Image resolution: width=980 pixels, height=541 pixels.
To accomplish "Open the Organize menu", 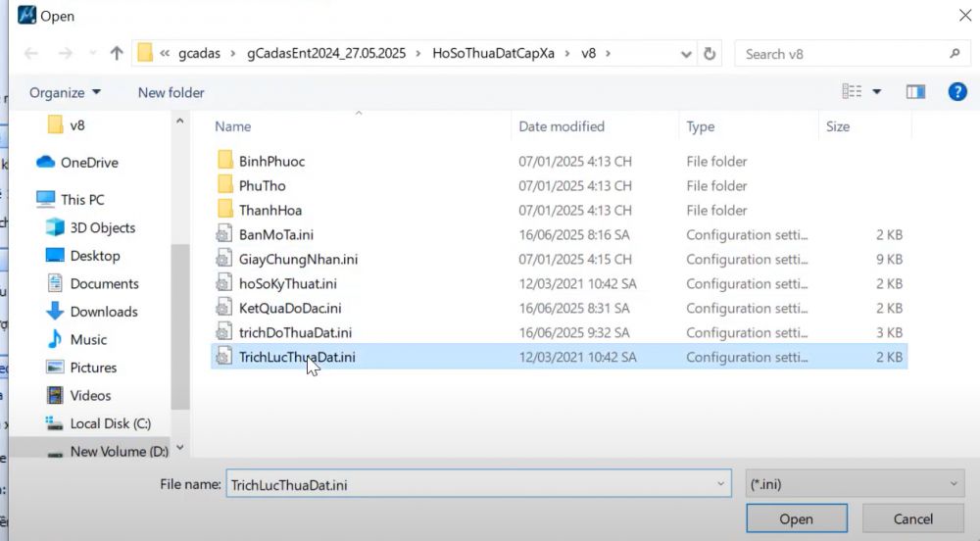I will [x=65, y=92].
